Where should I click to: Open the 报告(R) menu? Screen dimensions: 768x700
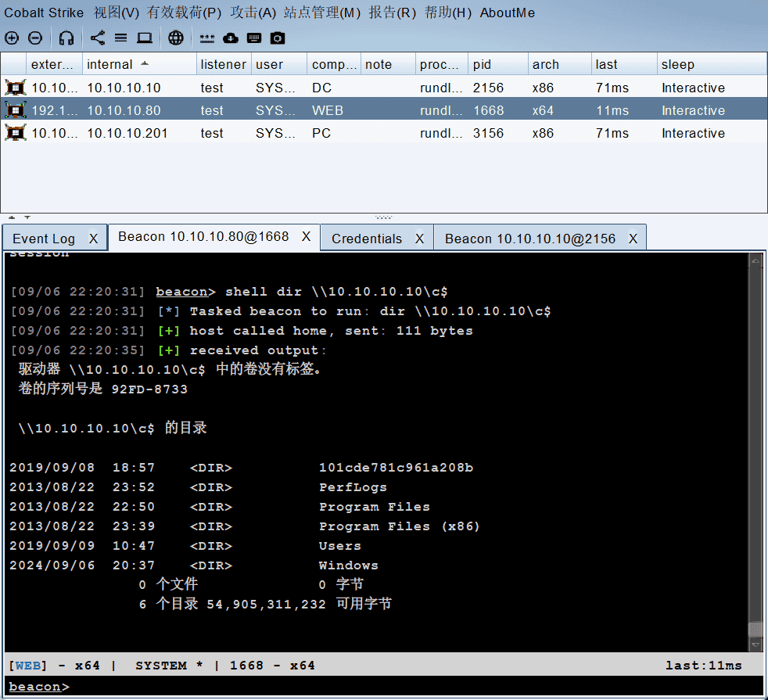click(x=393, y=13)
